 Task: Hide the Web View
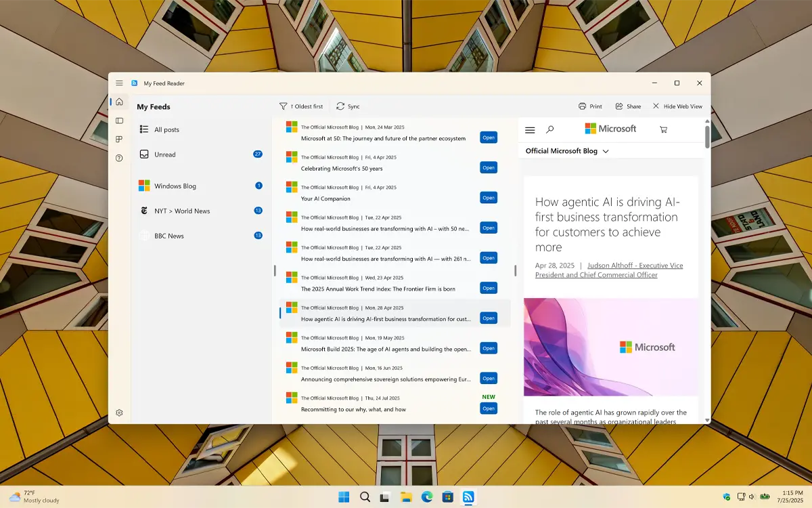pos(677,106)
